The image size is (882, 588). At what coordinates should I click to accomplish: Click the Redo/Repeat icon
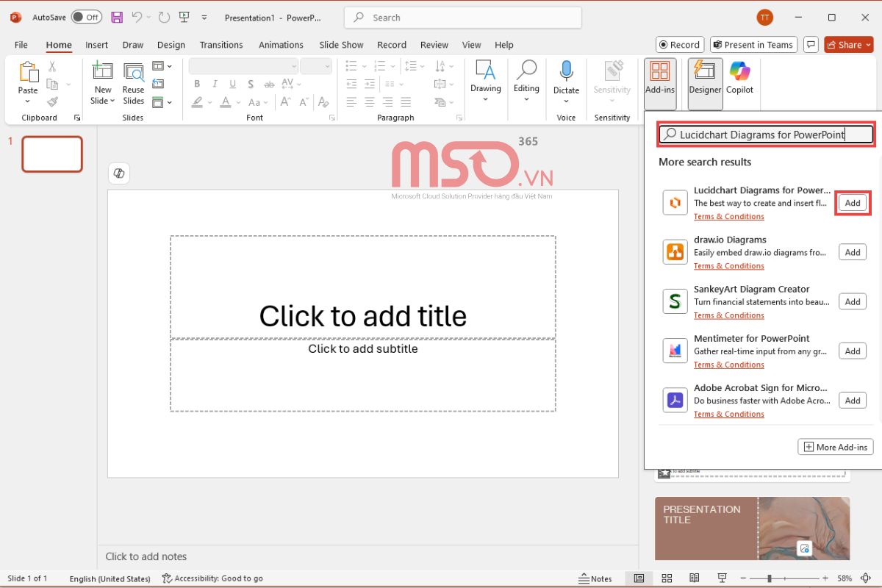pyautogui.click(x=164, y=17)
